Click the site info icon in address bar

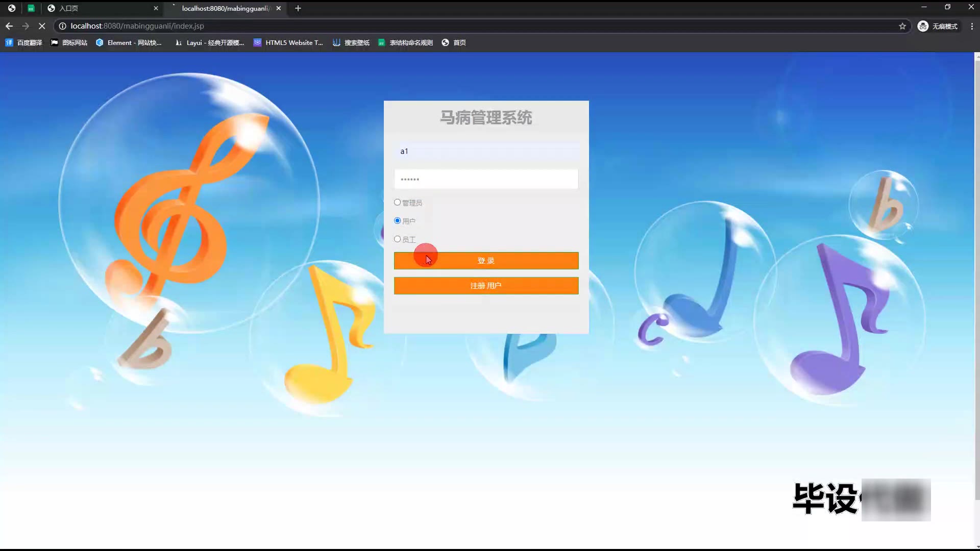[x=62, y=26]
